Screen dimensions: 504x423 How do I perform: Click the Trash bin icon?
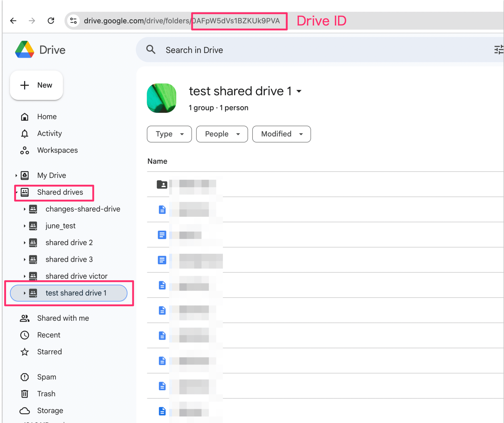[25, 394]
